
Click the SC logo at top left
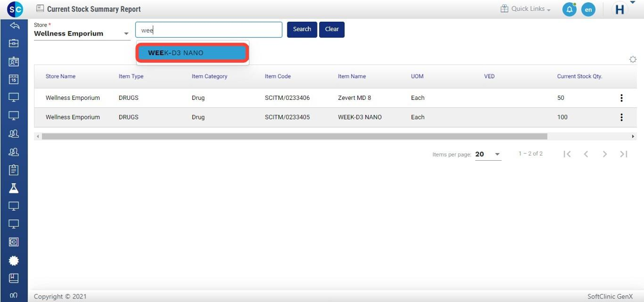point(15,9)
